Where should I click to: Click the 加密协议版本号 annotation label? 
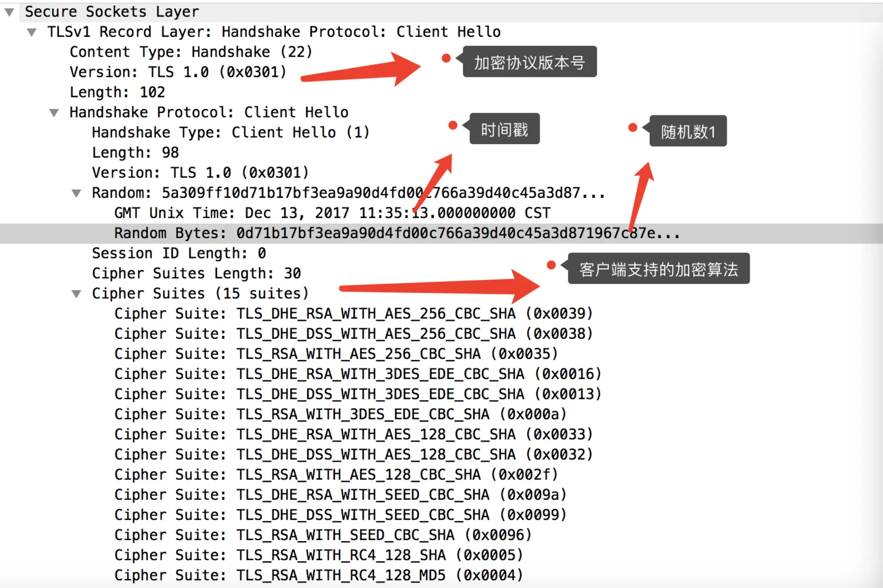pyautogui.click(x=529, y=62)
